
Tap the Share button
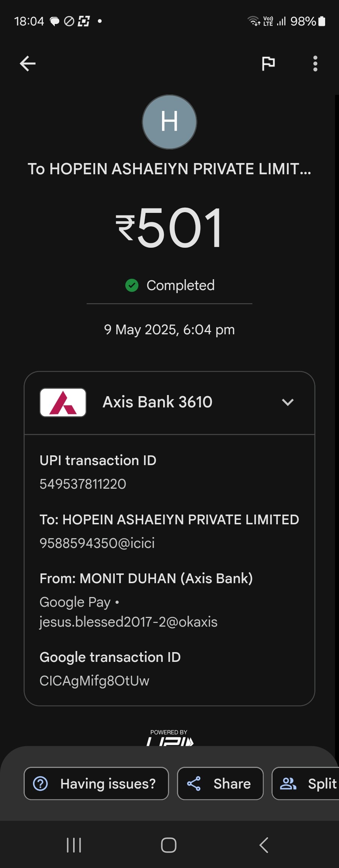tap(220, 783)
